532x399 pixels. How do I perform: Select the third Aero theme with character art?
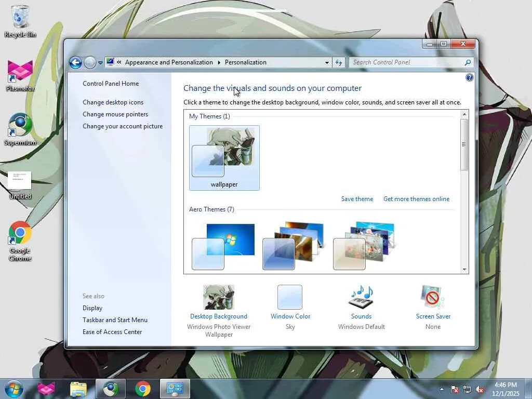[x=364, y=246]
